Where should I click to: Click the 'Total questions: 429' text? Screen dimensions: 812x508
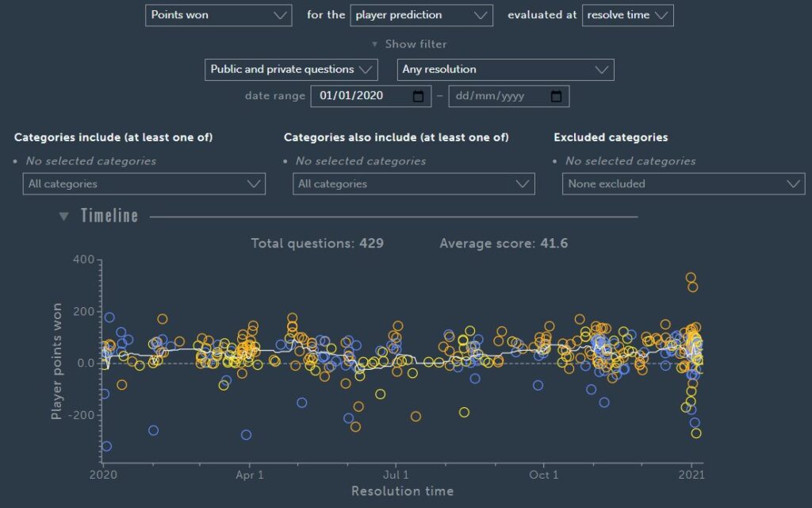[317, 244]
